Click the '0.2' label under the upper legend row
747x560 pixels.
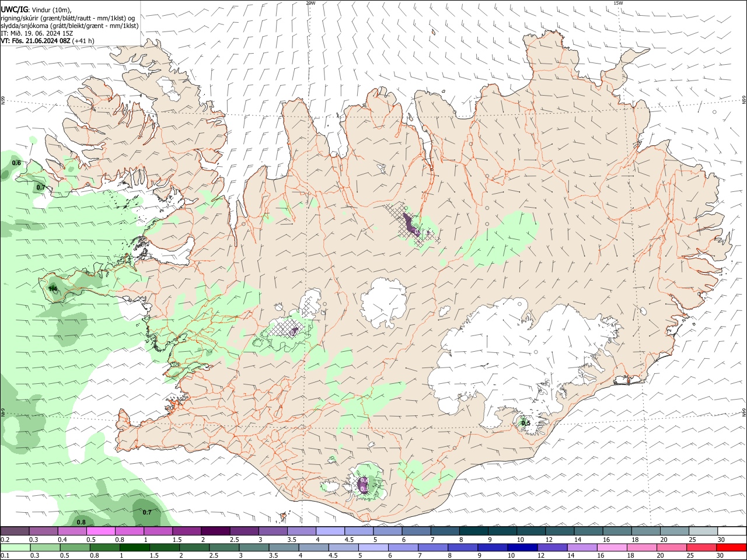(x=5, y=540)
